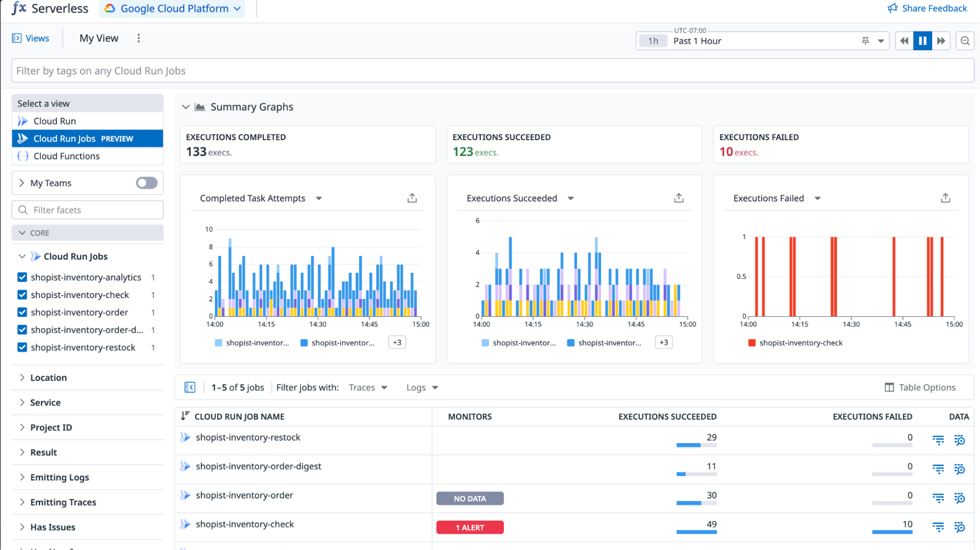Export the Completed Task Attempts graph

[412, 198]
